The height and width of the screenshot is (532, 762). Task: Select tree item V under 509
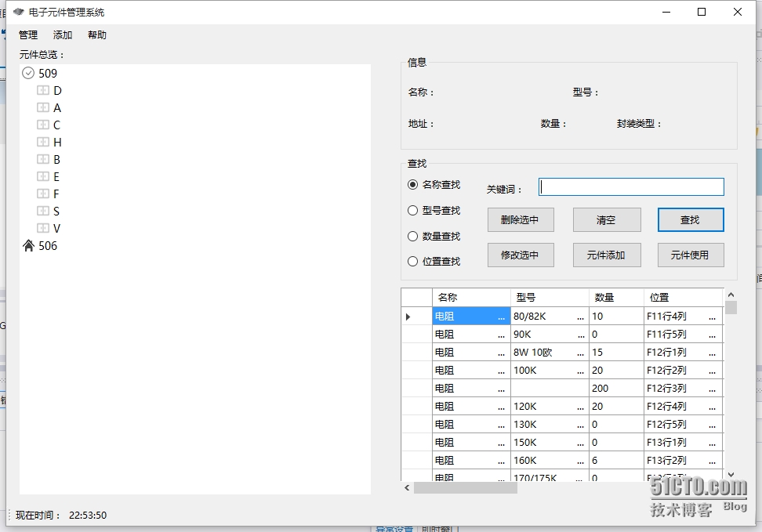[x=57, y=228]
